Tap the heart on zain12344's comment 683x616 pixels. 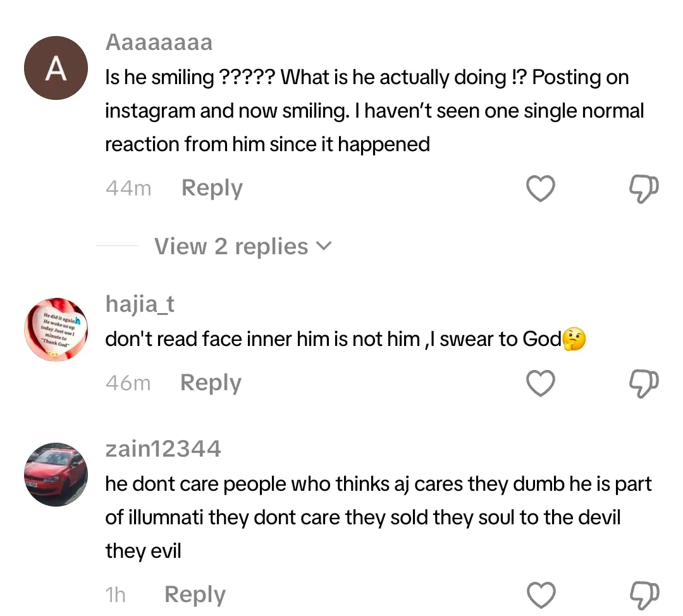coord(541,595)
